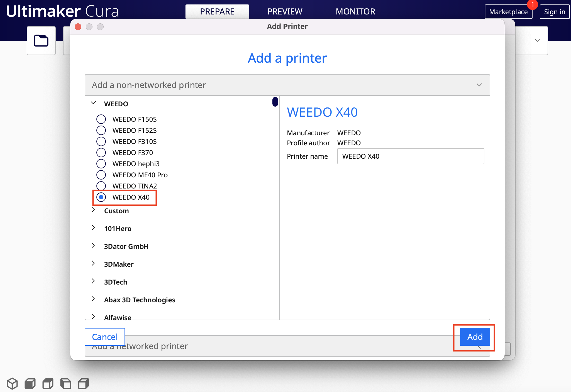The height and width of the screenshot is (392, 571).
Task: Select the left side view cube icon
Action: (x=66, y=384)
